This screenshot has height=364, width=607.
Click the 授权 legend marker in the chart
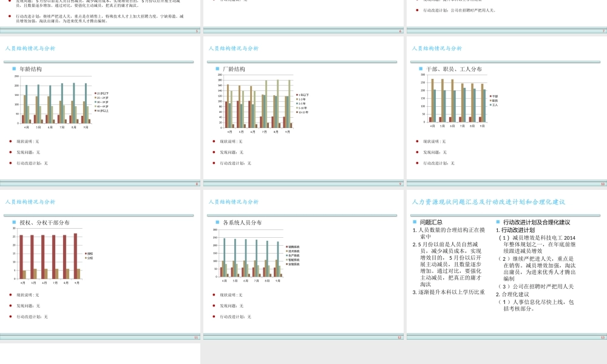coord(86,253)
